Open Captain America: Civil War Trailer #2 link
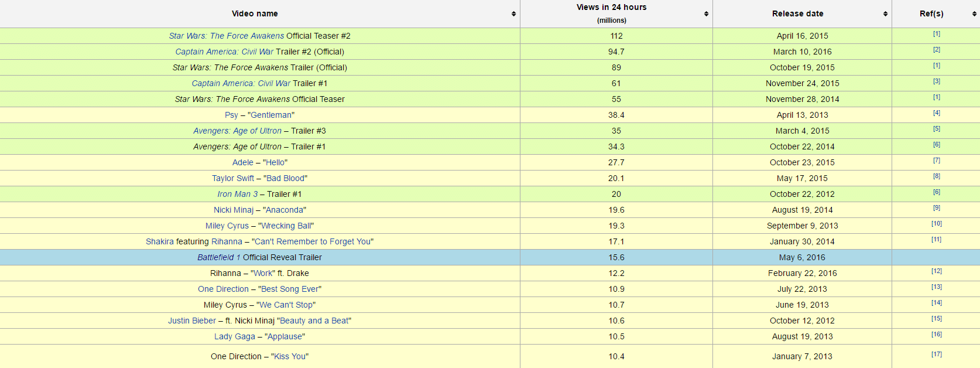980x368 pixels. click(224, 52)
